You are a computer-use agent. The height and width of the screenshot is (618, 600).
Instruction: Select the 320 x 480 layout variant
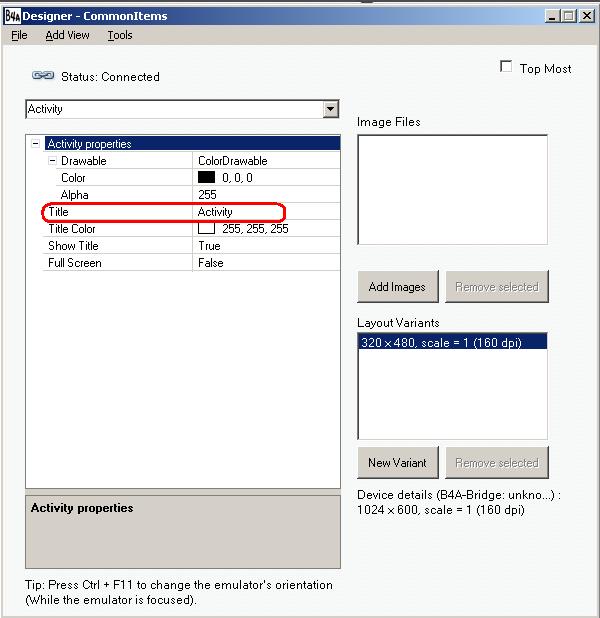click(452, 342)
